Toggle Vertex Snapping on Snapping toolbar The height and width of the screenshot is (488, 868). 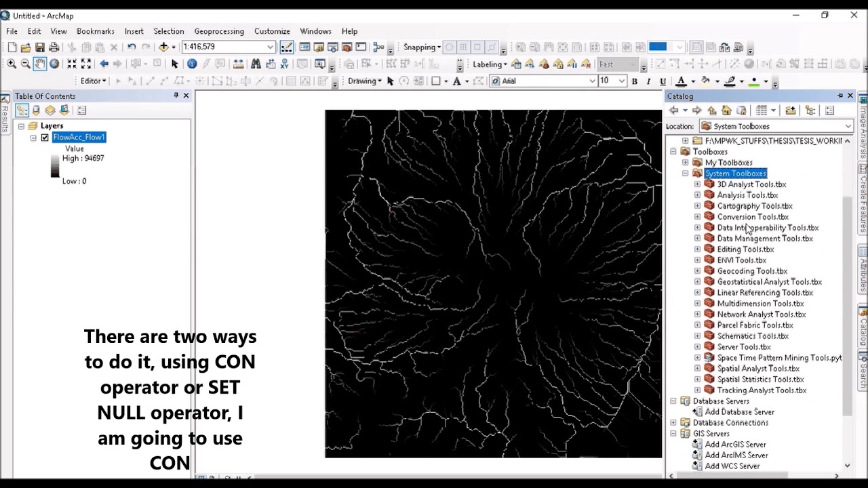point(477,47)
